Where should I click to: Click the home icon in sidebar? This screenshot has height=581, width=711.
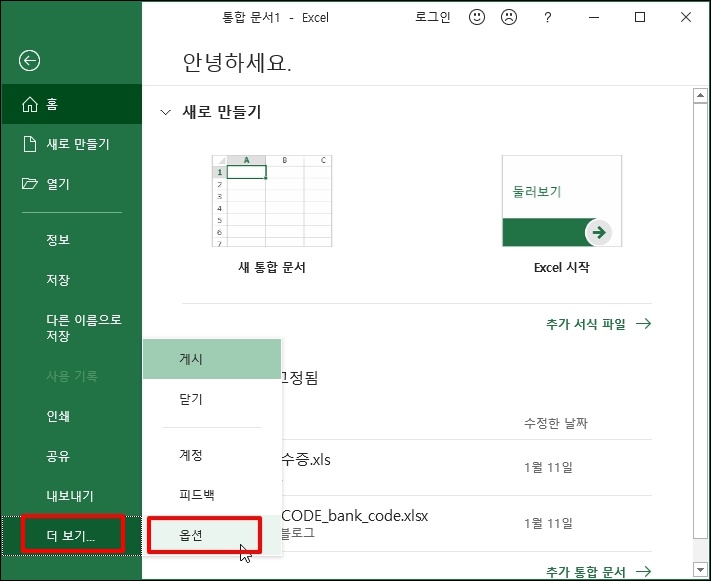pos(30,104)
